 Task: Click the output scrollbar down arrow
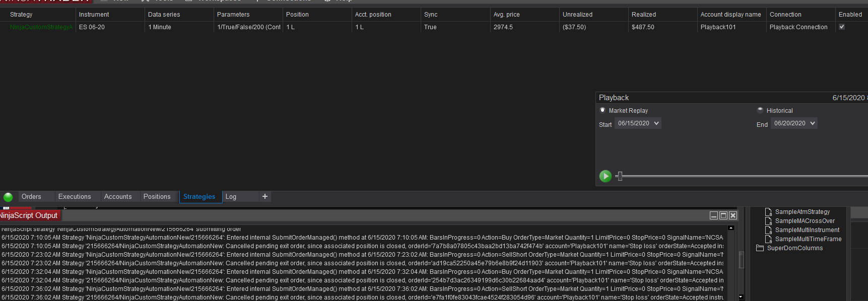pyautogui.click(x=741, y=297)
